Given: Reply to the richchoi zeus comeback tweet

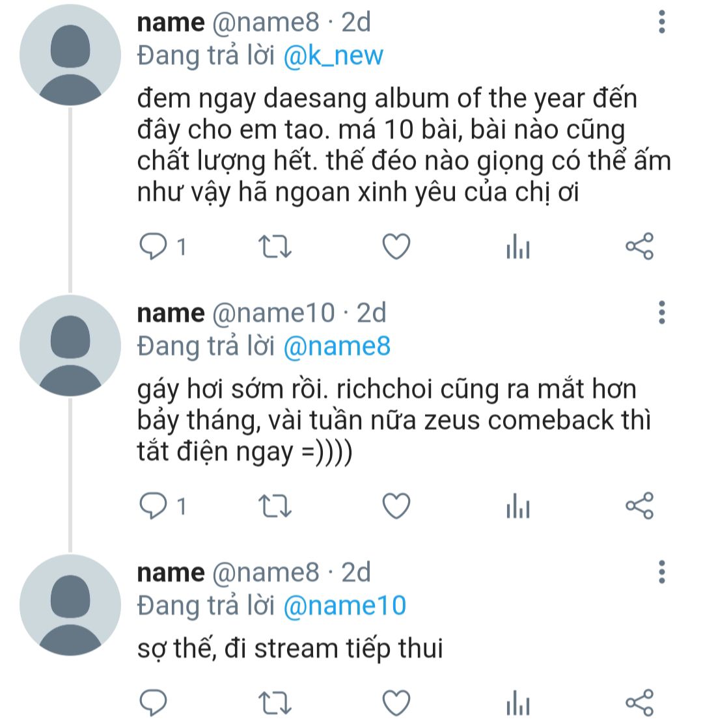Looking at the screenshot, I should pyautogui.click(x=153, y=506).
